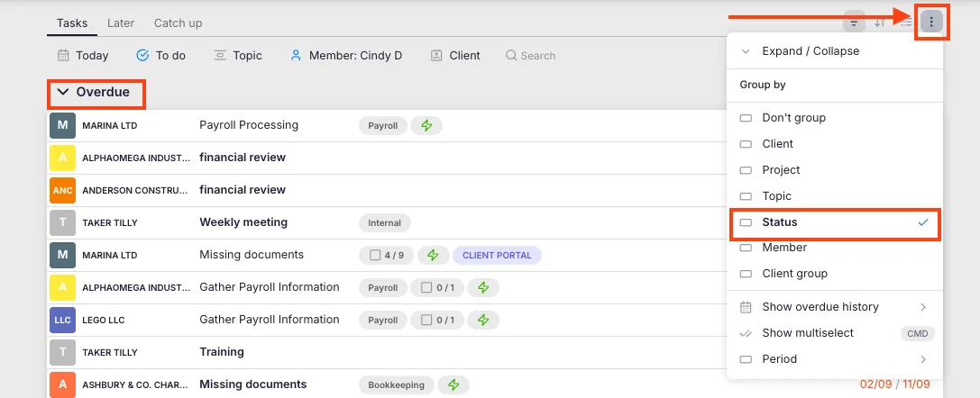Switch to the Catch up tab
This screenshot has height=398, width=980.
tap(178, 23)
